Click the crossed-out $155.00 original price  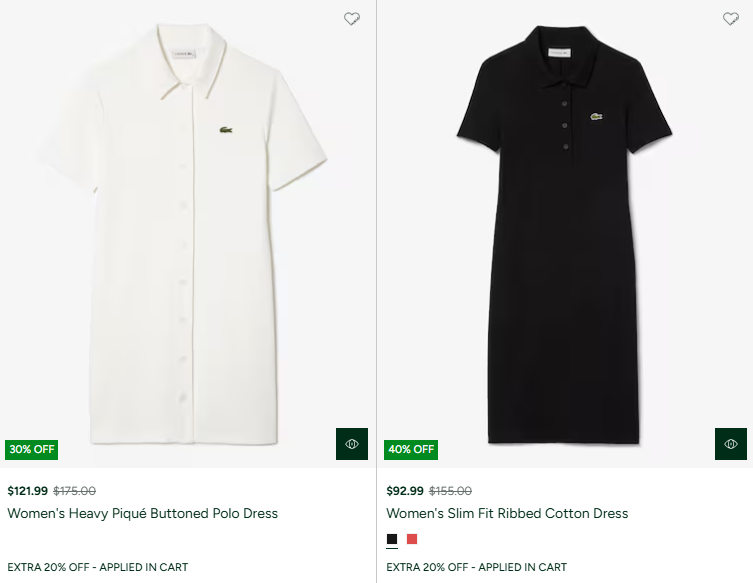point(450,491)
